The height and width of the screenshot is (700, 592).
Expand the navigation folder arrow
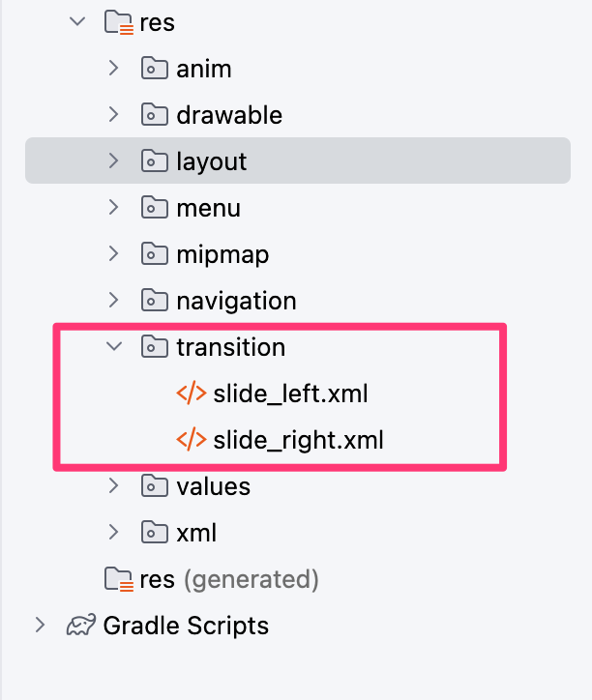coord(113,301)
